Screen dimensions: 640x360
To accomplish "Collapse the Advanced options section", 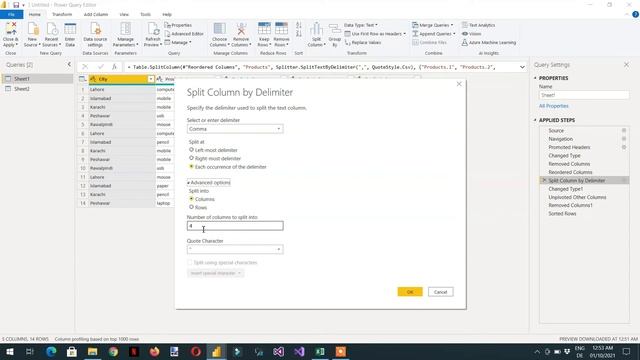I will (x=209, y=182).
